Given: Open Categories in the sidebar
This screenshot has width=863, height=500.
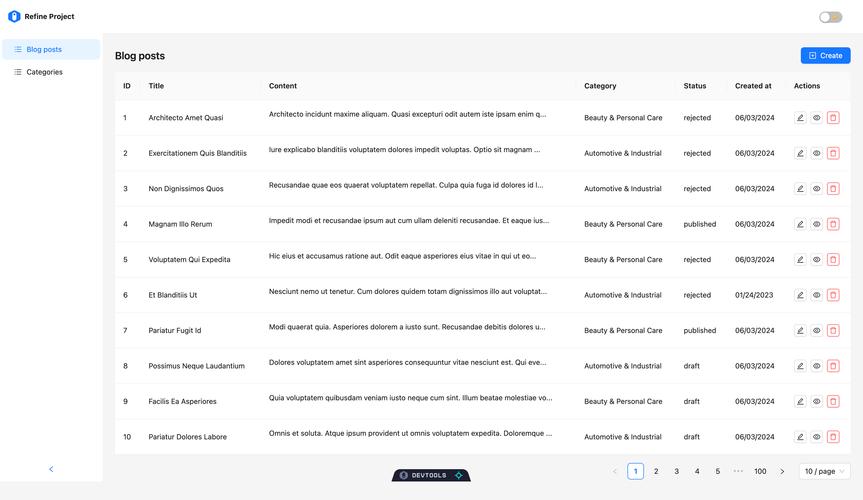Looking at the screenshot, I should [x=44, y=72].
